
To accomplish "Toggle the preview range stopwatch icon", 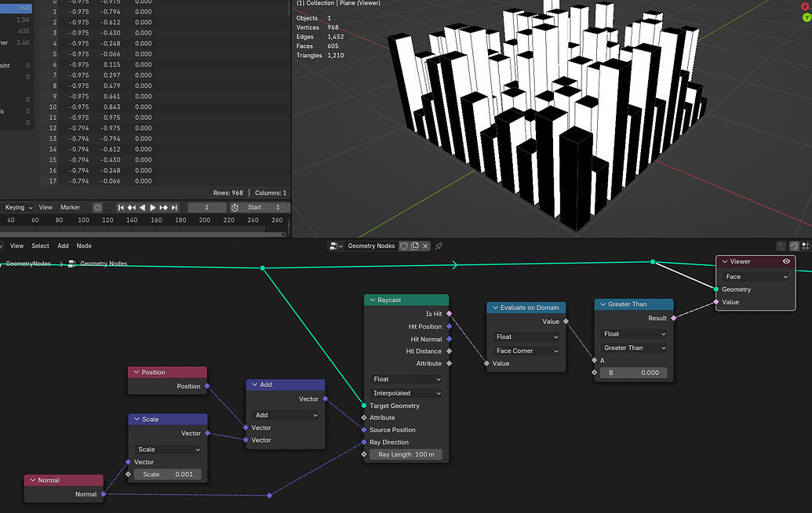I will [235, 208].
